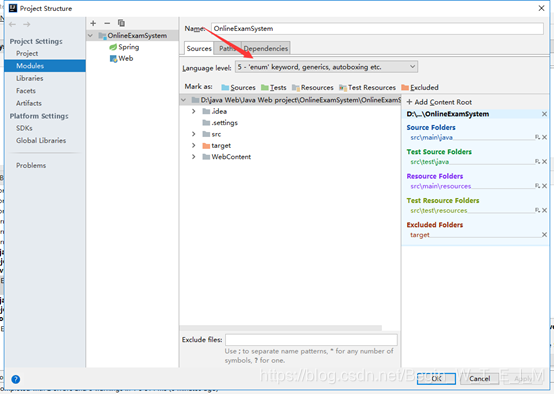Click src\main\java source folder path

pos(431,137)
